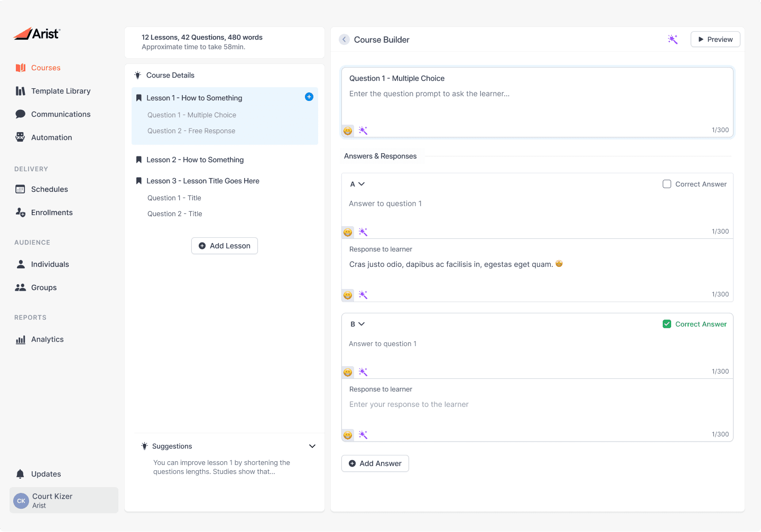Click magic wand for Answer A response
761x532 pixels.
363,295
